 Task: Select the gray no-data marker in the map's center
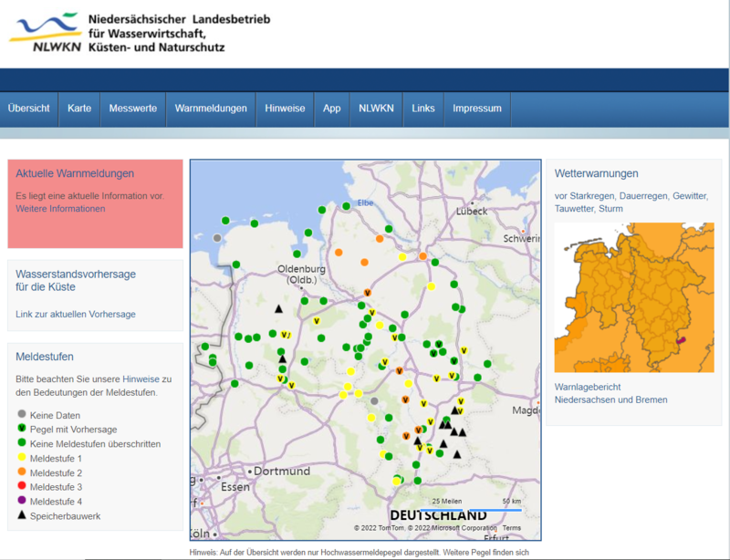[374, 399]
